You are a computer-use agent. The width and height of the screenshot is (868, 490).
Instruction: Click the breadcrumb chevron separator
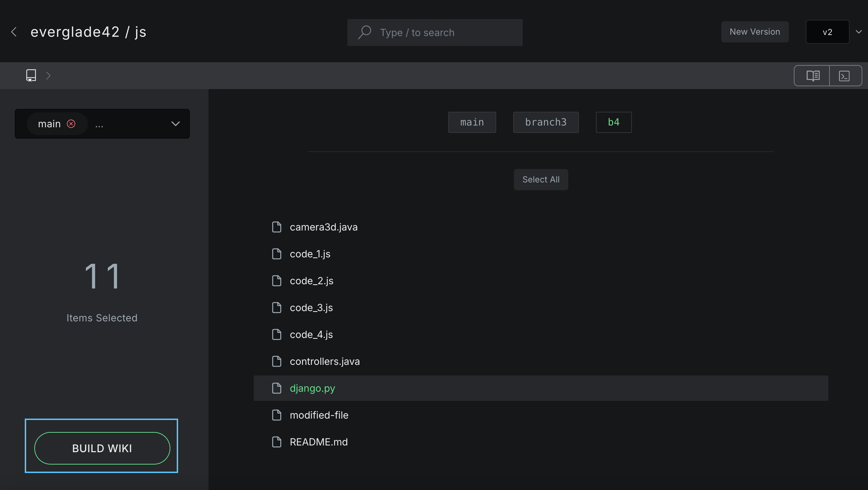click(48, 76)
